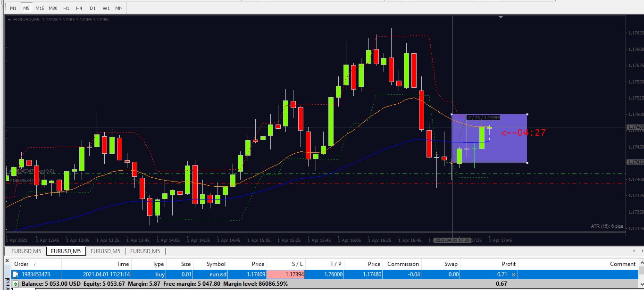The width and height of the screenshot is (644, 290).
Task: Switch chart to D1 daily timeframe
Action: [92, 8]
